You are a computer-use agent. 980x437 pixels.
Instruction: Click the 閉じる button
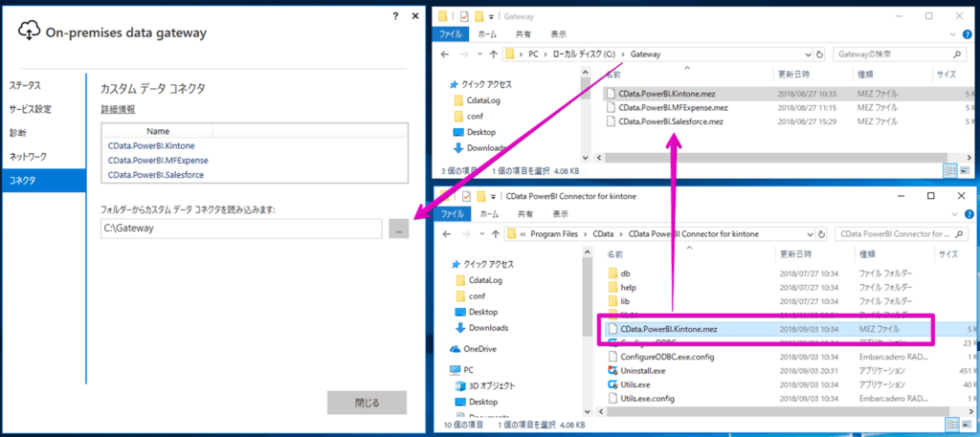click(x=367, y=403)
